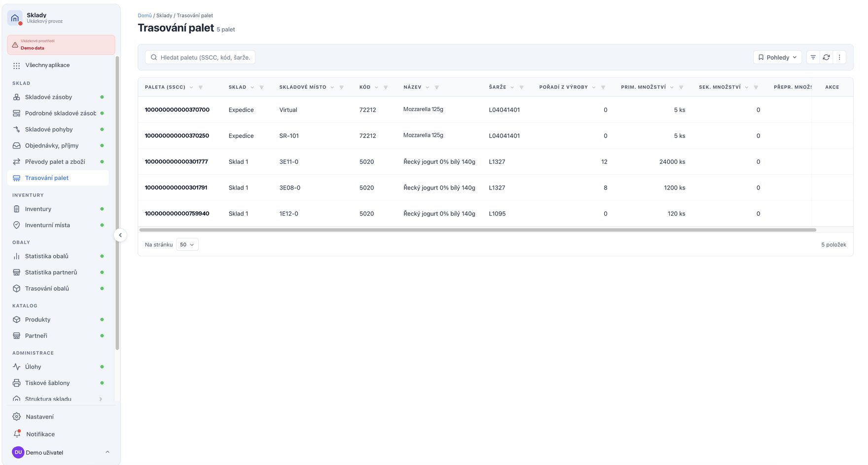
Task: Click the filter icon in Kód column
Action: pyautogui.click(x=386, y=87)
